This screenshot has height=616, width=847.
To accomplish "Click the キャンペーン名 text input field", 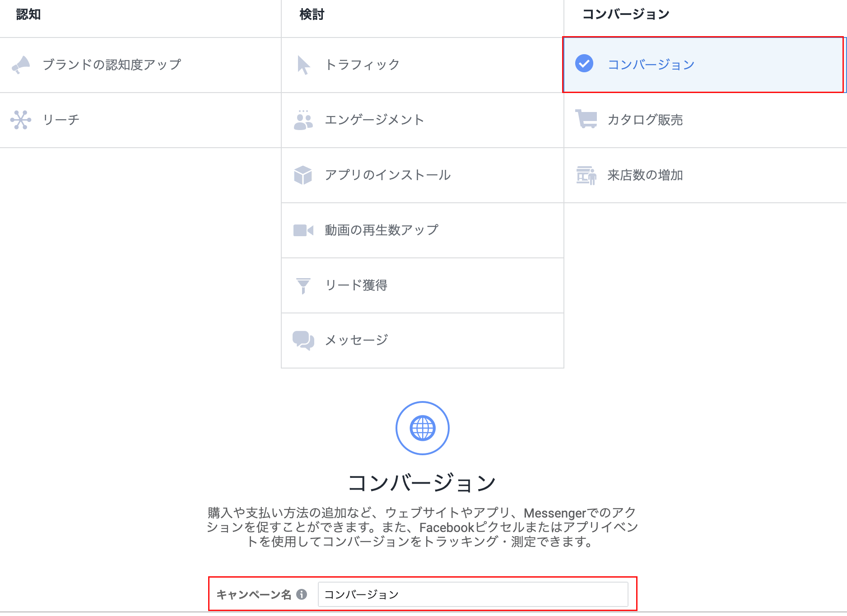I will coord(473,594).
